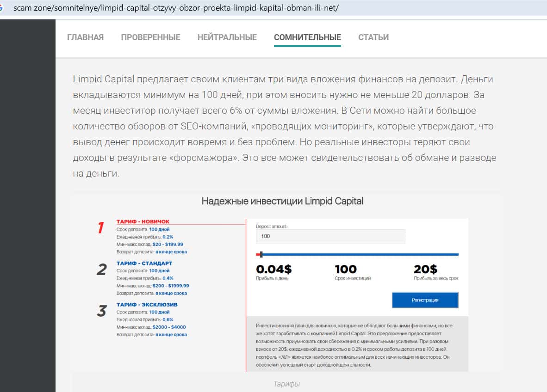Click the browser address bar URL

tap(176, 8)
